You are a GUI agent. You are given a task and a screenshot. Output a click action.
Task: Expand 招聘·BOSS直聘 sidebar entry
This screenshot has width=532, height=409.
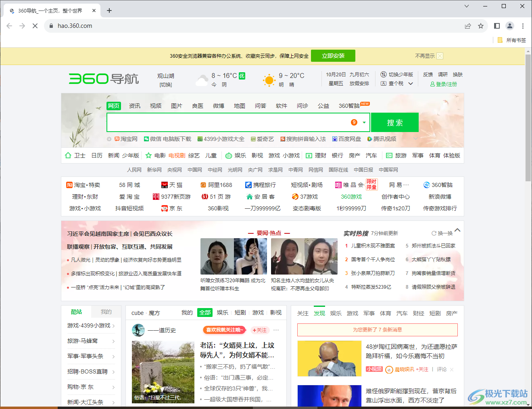pyautogui.click(x=113, y=372)
